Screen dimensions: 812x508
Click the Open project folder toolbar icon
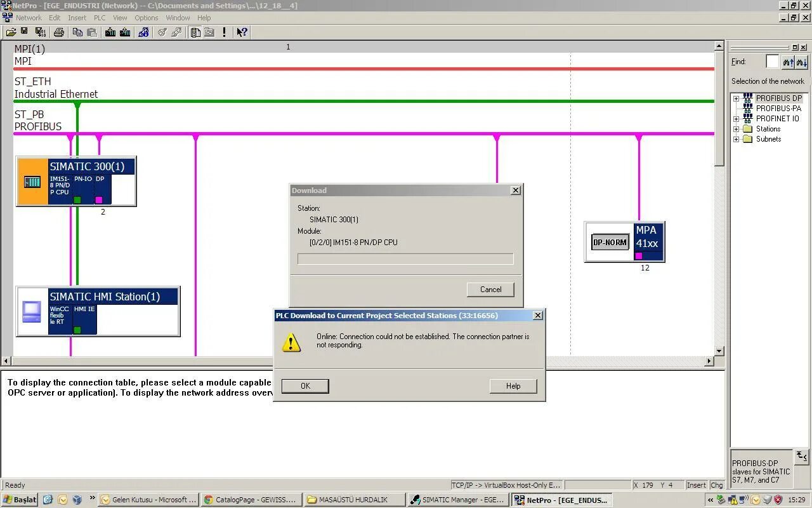point(11,32)
